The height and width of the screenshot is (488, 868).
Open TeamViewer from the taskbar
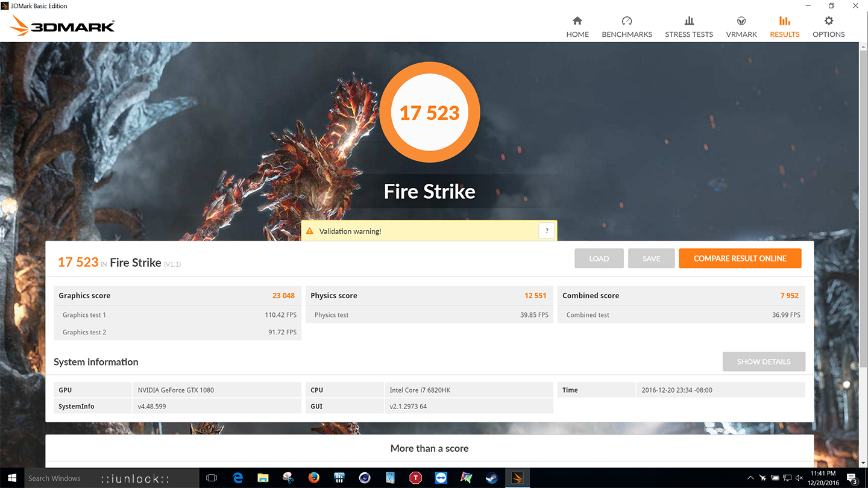(x=441, y=478)
